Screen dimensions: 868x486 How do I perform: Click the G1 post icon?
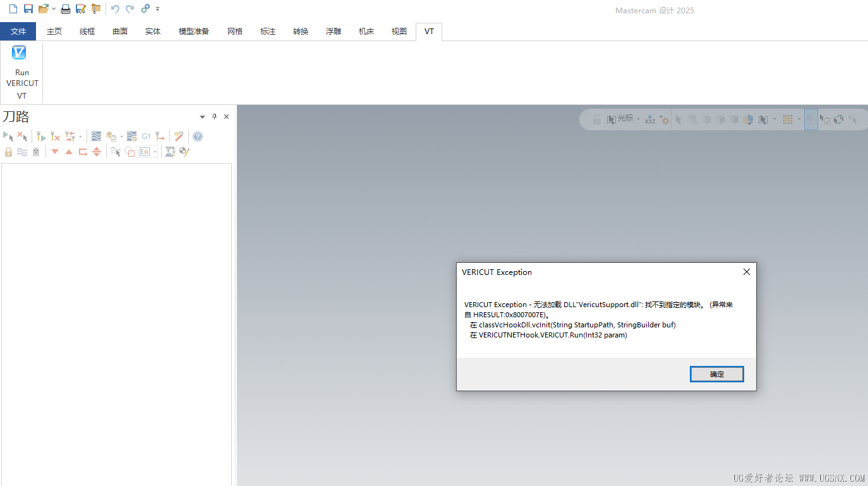(146, 136)
